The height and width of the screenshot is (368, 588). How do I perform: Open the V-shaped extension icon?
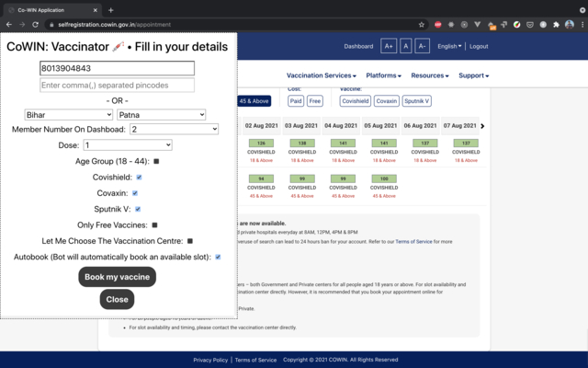(x=478, y=25)
